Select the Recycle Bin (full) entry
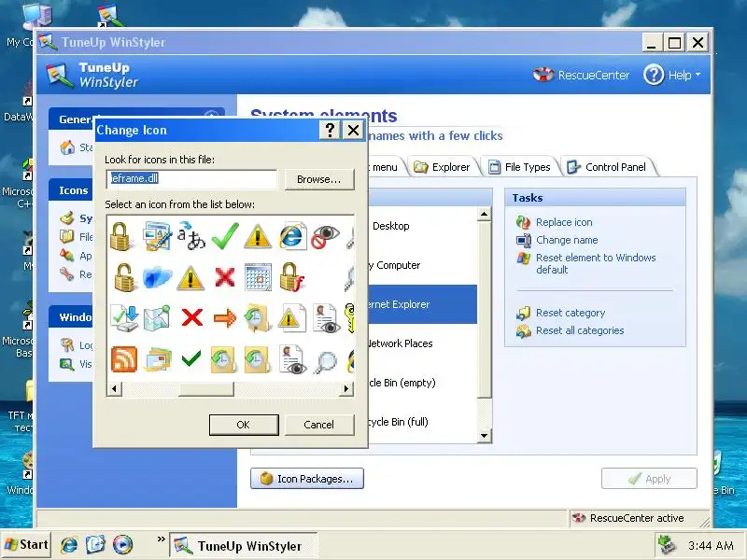The image size is (747, 560). click(422, 422)
